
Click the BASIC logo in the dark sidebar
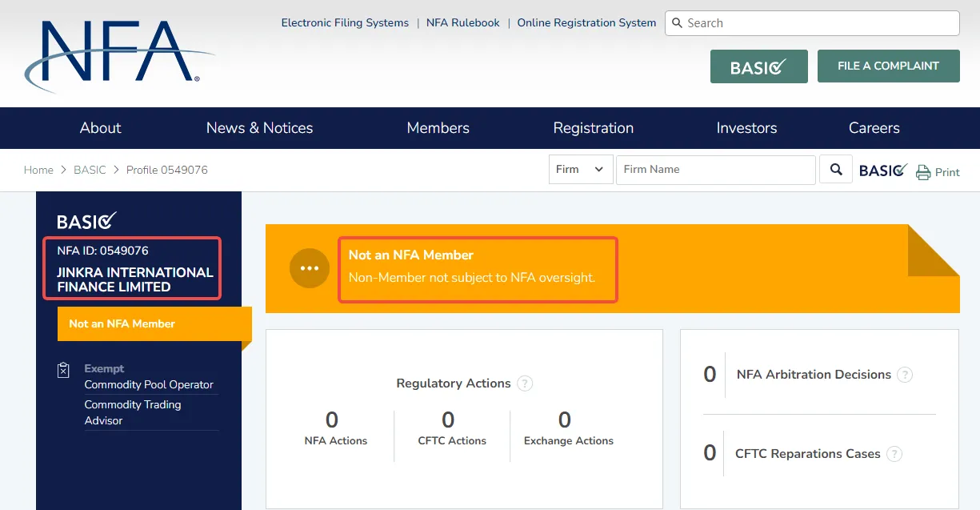[x=86, y=220]
